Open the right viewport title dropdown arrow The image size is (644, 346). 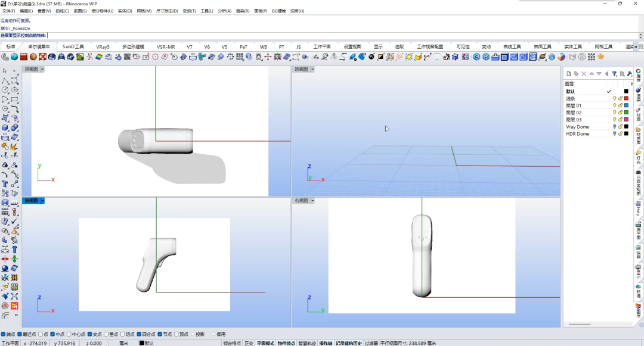pyautogui.click(x=312, y=201)
